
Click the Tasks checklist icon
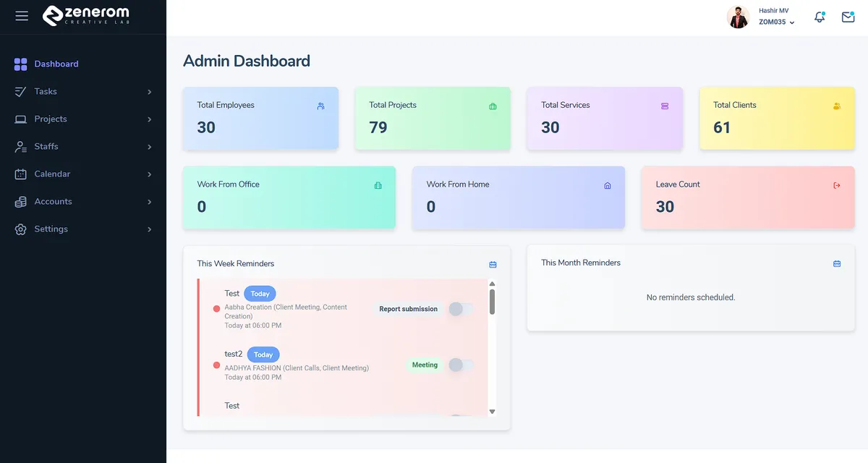[x=20, y=92]
